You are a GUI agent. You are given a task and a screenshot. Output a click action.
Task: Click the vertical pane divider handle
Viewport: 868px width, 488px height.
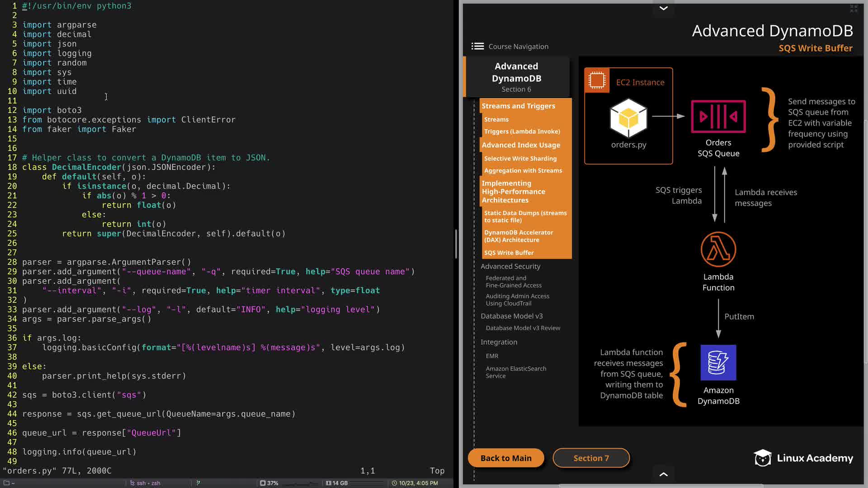point(456,244)
